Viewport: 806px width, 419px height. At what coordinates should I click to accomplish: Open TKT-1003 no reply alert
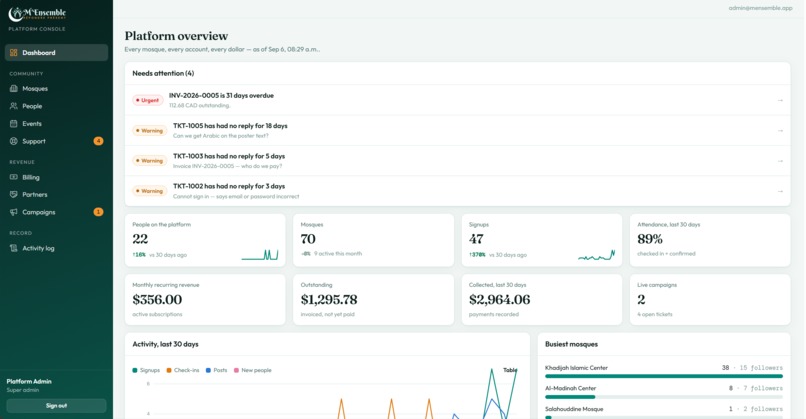tap(457, 161)
